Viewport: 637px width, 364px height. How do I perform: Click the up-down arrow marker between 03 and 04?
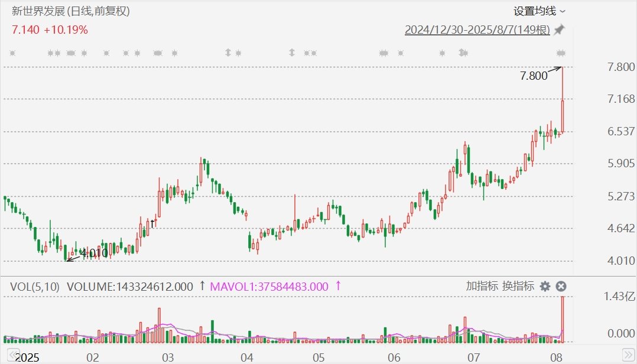coord(228,53)
